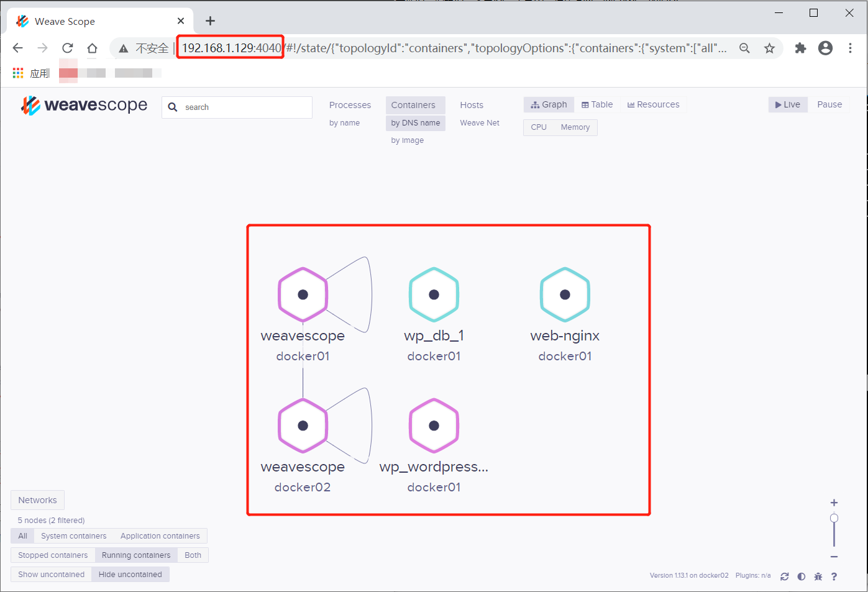The width and height of the screenshot is (868, 592).
Task: Open the Chrome three-dot menu
Action: [x=850, y=48]
